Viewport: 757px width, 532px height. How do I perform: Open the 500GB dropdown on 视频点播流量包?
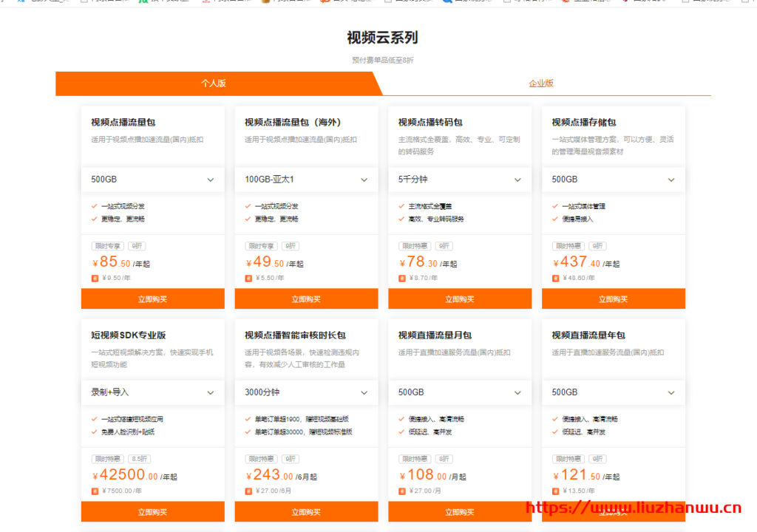pos(152,180)
